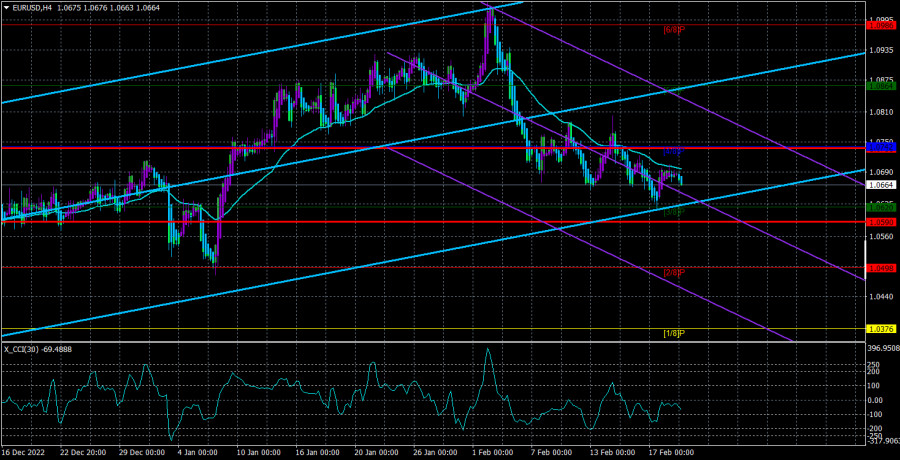Select the current price 1.0664 marker

tap(881, 185)
